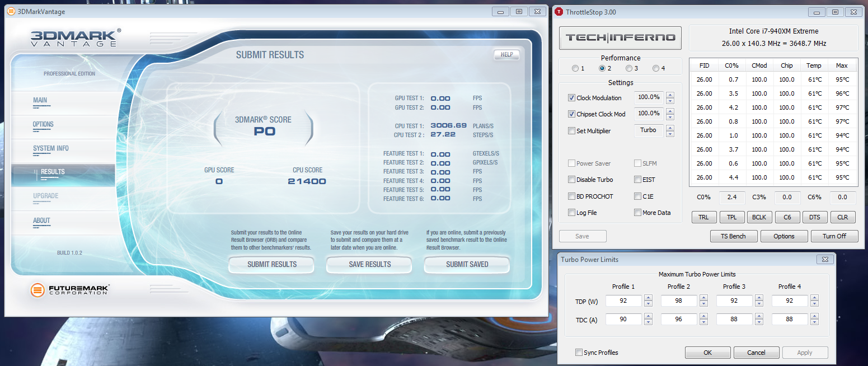Decrease Profile 2 TDP value

click(x=704, y=304)
